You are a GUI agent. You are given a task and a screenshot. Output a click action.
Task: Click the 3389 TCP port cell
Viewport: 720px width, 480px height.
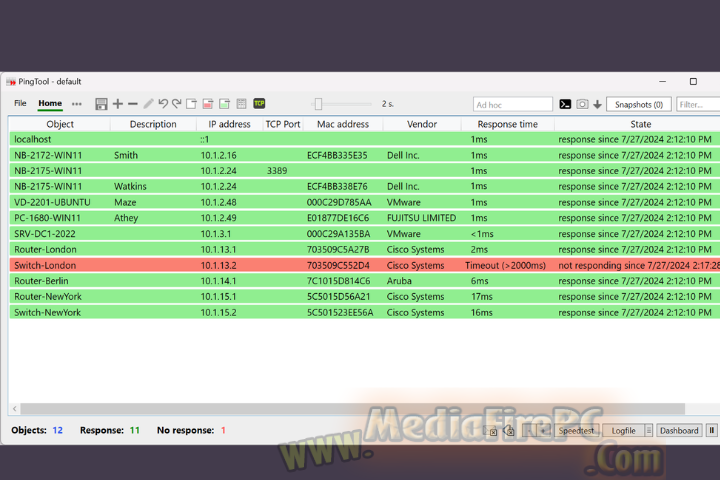pos(277,171)
